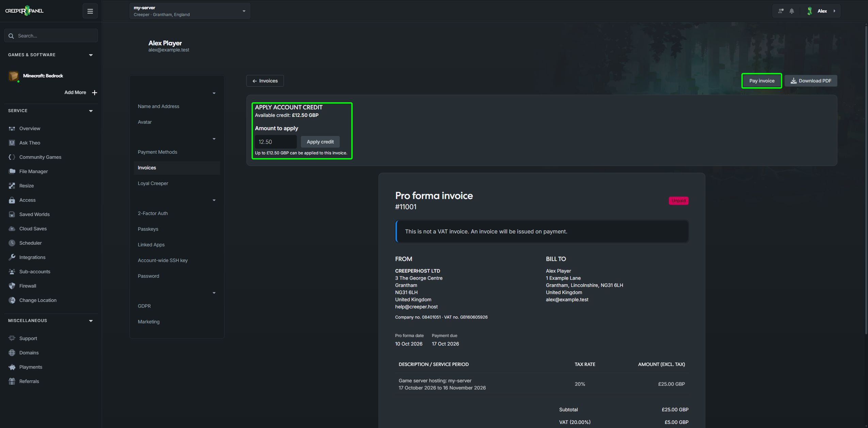
Task: Click the Change Location globe icon
Action: (12, 300)
